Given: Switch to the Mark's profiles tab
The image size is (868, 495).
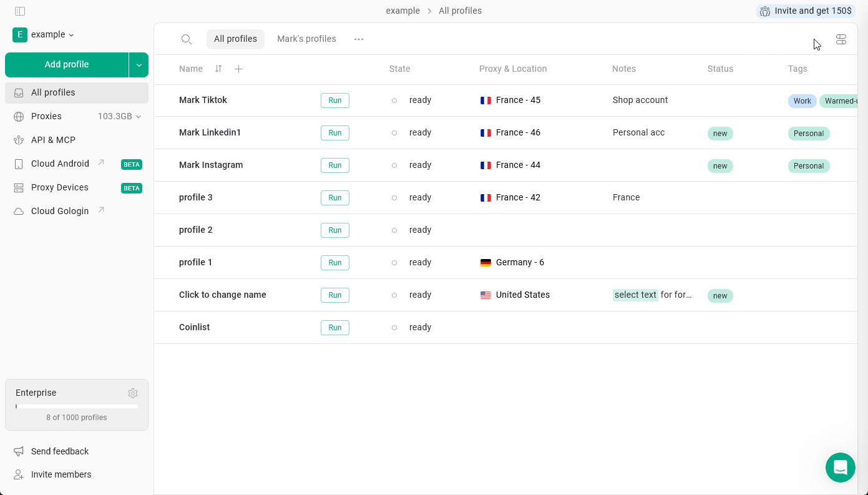Looking at the screenshot, I should point(306,39).
